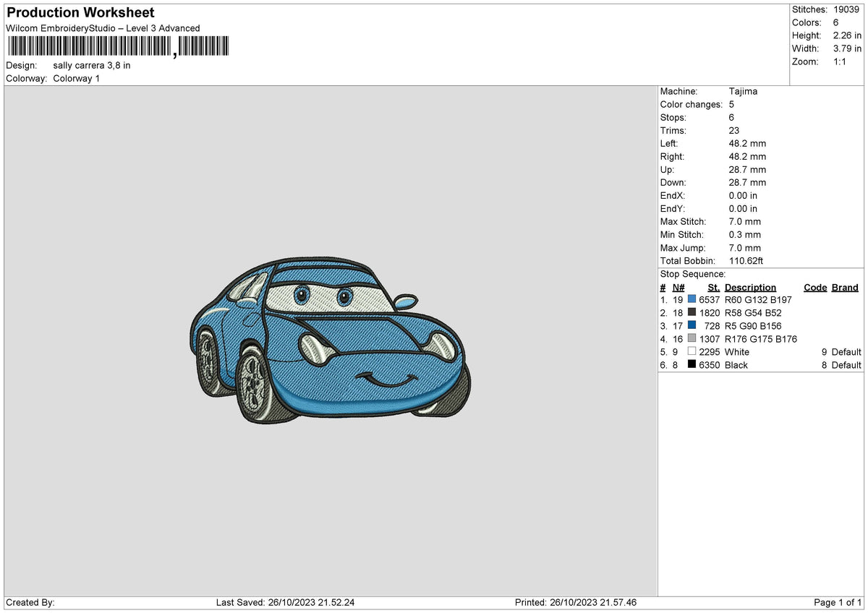
Task: Click the 'White' description in row 5
Action: [737, 352]
